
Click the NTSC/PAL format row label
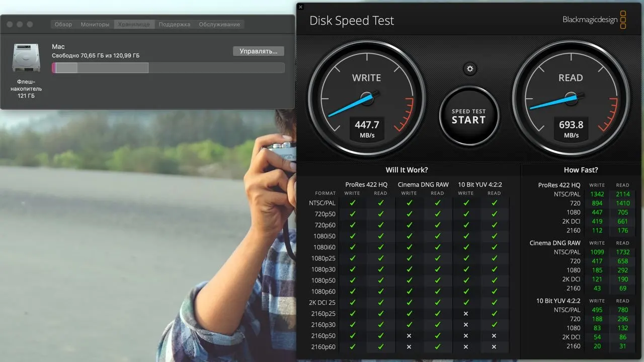point(322,203)
